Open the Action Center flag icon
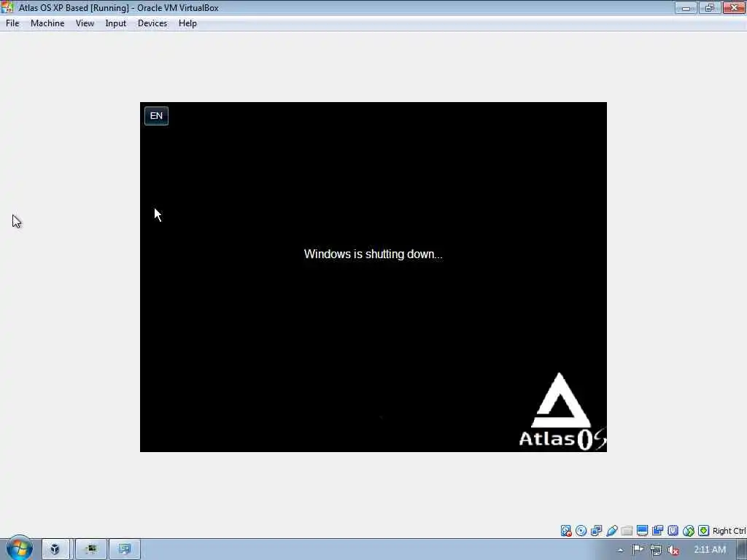The height and width of the screenshot is (560, 747). pyautogui.click(x=638, y=550)
